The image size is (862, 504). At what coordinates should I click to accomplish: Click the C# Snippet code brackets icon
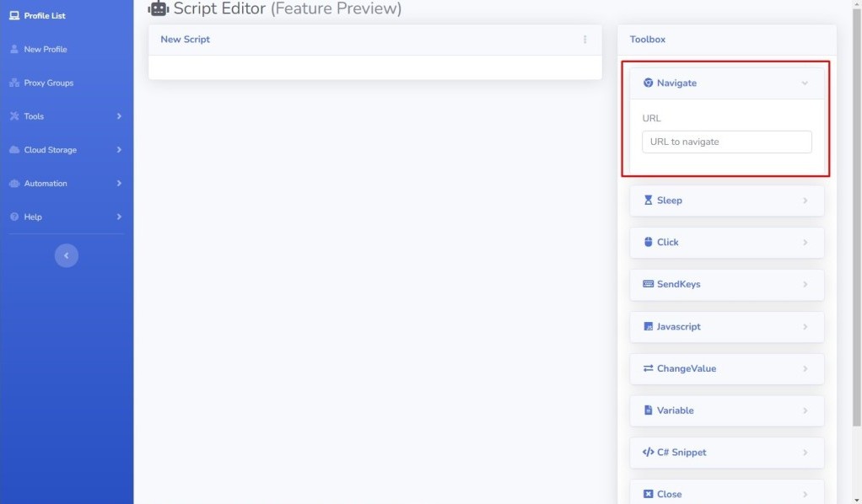(648, 453)
